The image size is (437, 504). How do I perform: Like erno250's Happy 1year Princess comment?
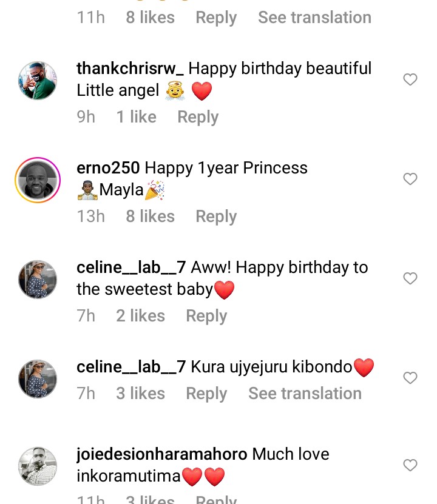(x=410, y=179)
